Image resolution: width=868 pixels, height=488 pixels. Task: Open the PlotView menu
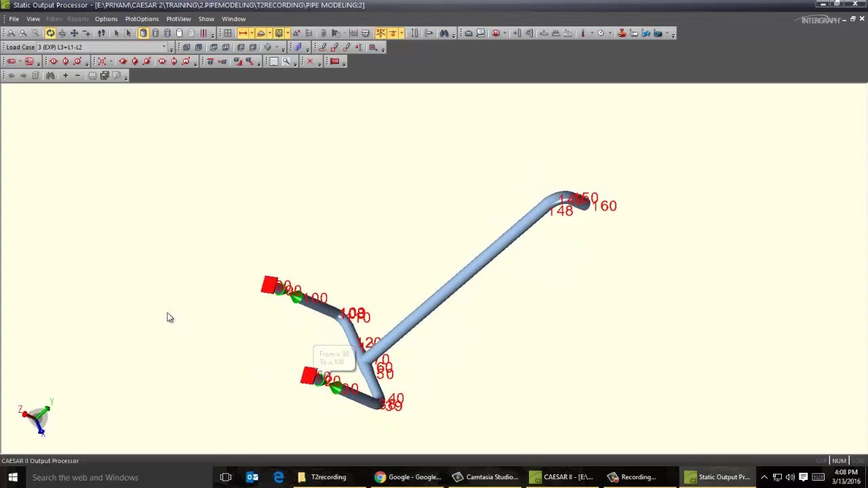(x=178, y=19)
